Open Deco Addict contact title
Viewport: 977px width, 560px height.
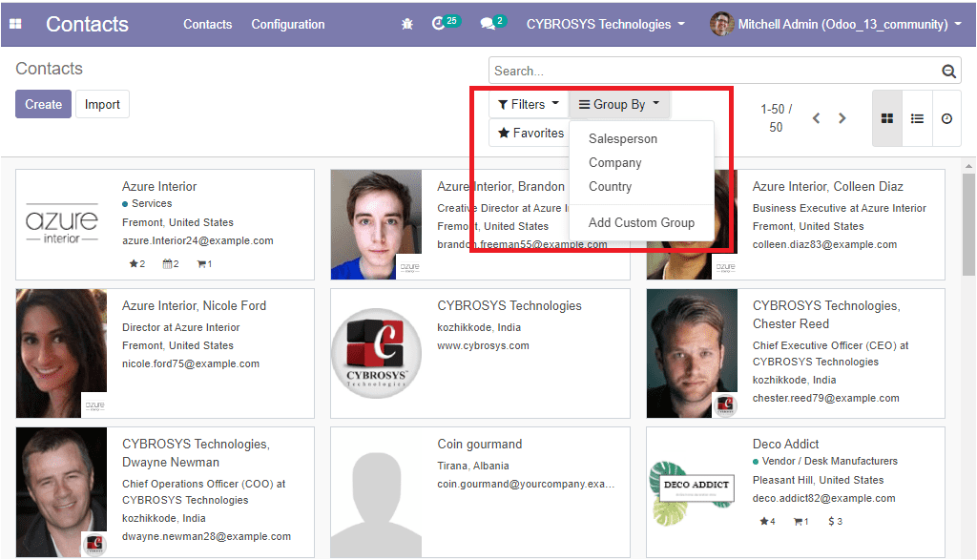point(786,445)
